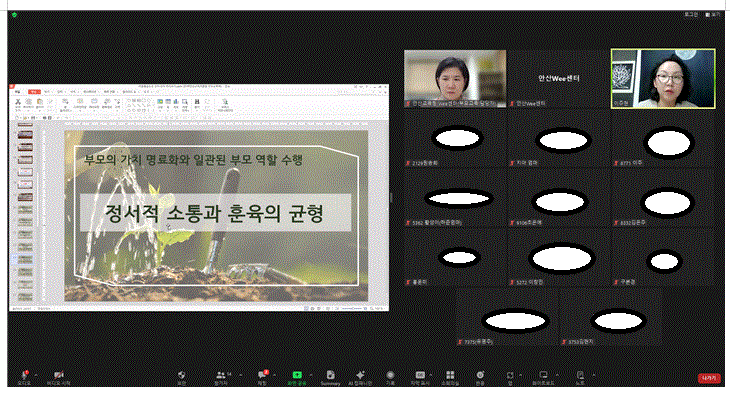Click the scissors cut icon in the shared presentation ribbon
Screen dimensions: 730x396
pyautogui.click(x=18, y=101)
